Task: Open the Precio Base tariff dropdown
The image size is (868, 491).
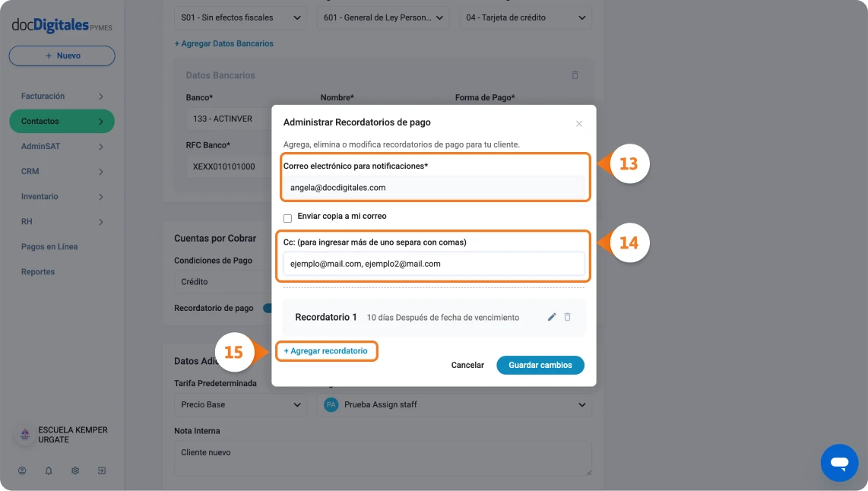Action: pos(240,404)
